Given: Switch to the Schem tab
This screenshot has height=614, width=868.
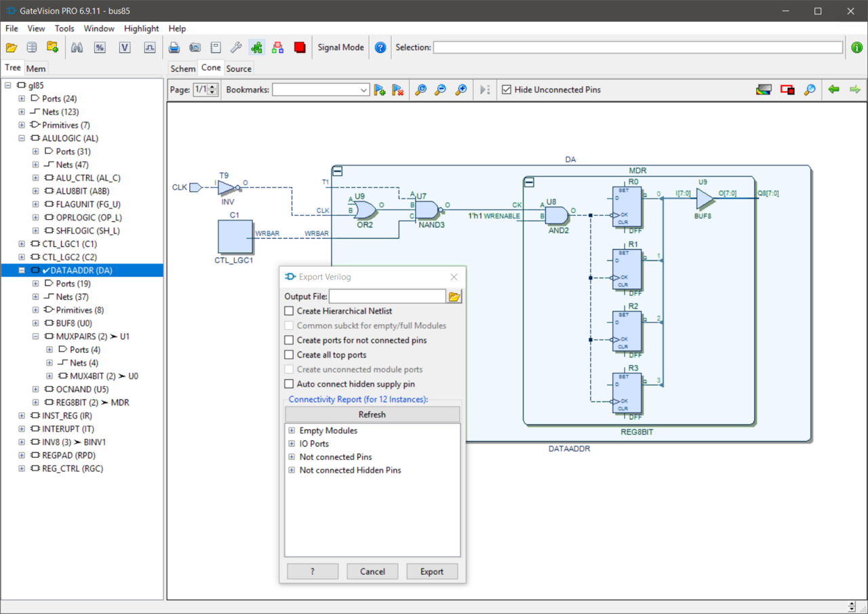Looking at the screenshot, I should [183, 69].
